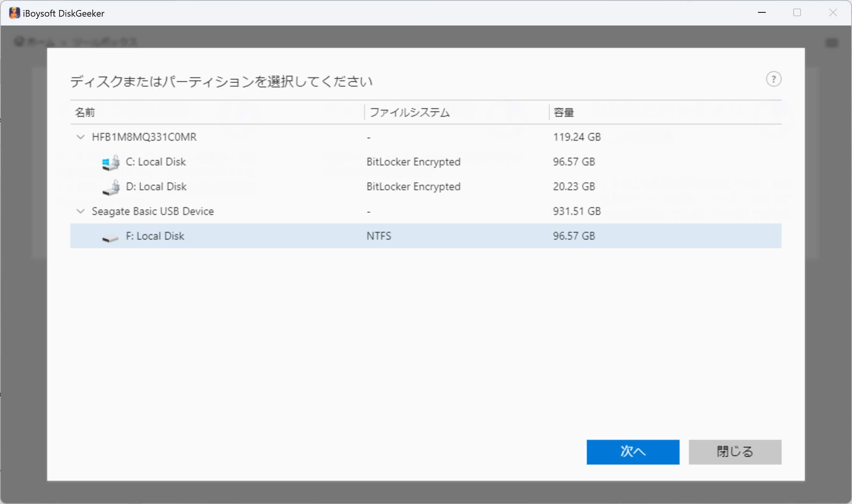Click BitLocker Encrypted in the D: row
Image resolution: width=852 pixels, height=504 pixels.
point(413,187)
